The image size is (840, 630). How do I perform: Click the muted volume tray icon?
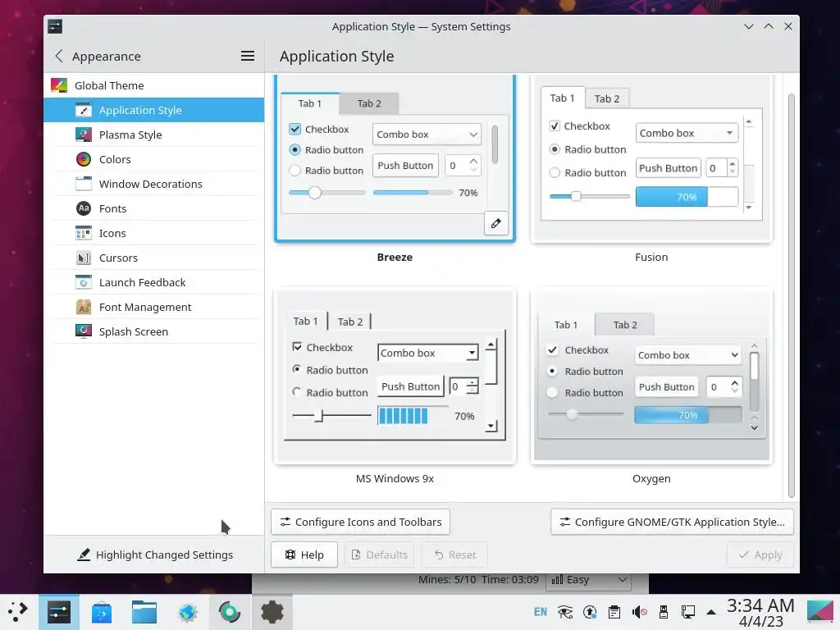tap(639, 612)
